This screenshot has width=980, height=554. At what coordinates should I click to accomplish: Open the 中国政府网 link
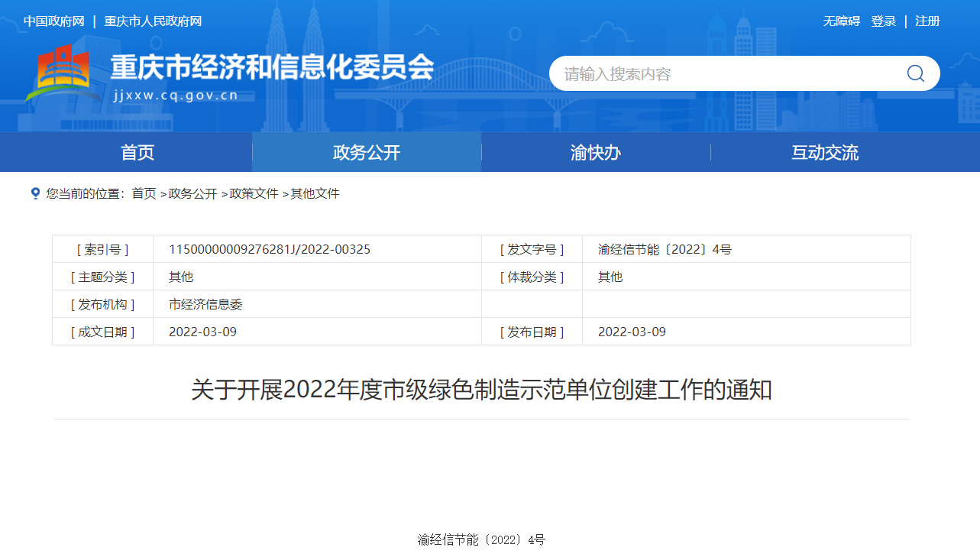click(x=54, y=21)
